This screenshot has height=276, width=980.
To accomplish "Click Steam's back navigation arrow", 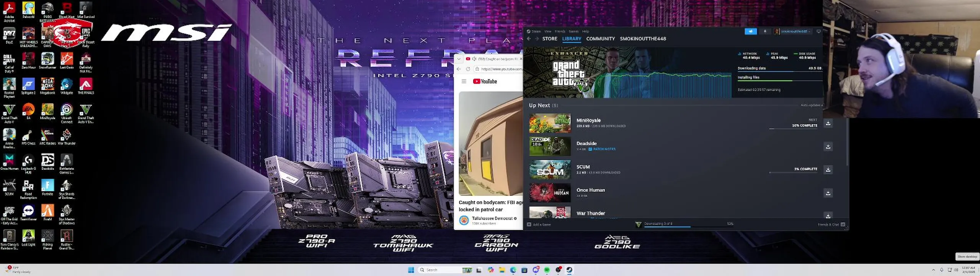I will [x=529, y=39].
